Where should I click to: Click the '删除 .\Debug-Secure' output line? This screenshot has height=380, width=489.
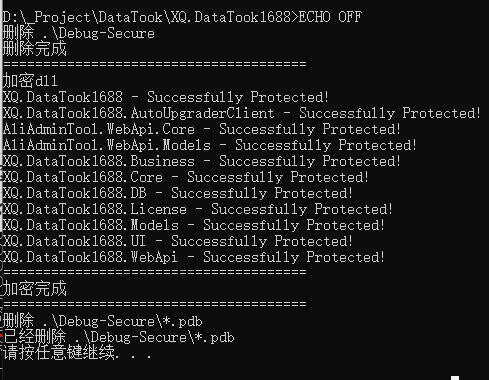tap(79, 33)
